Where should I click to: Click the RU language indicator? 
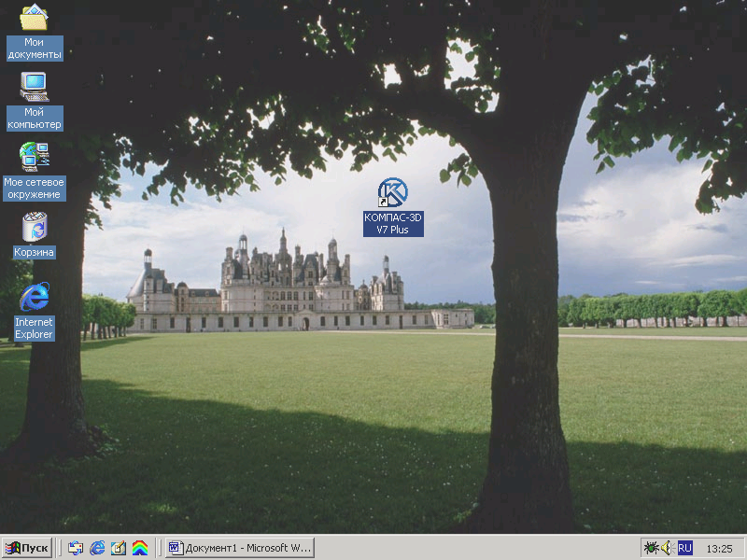pos(685,548)
